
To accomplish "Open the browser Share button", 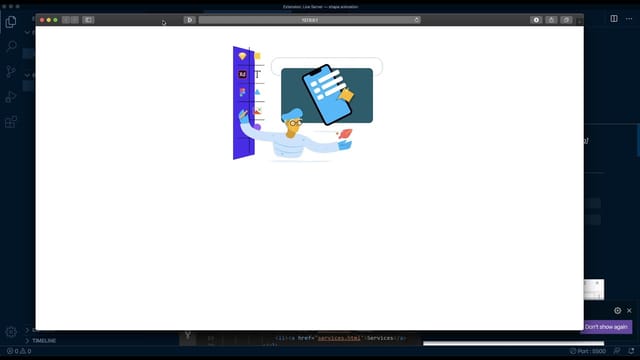I will click(x=551, y=20).
